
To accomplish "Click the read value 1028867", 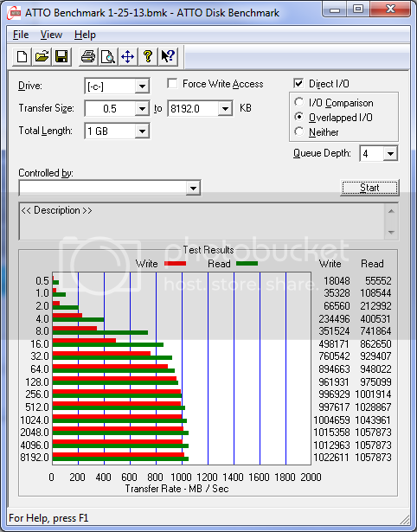I will pos(373,407).
